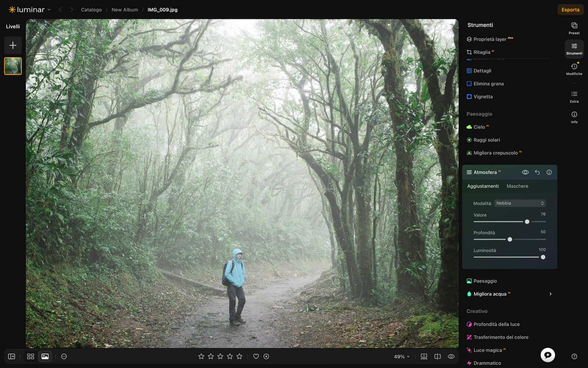Open the Info panel
This screenshot has width=588, height=368.
(574, 117)
